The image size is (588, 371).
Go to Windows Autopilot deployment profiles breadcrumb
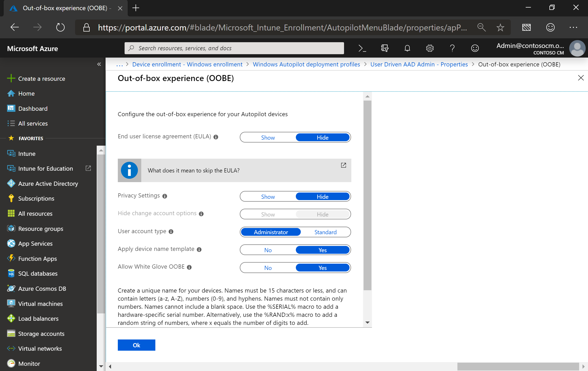(x=306, y=65)
